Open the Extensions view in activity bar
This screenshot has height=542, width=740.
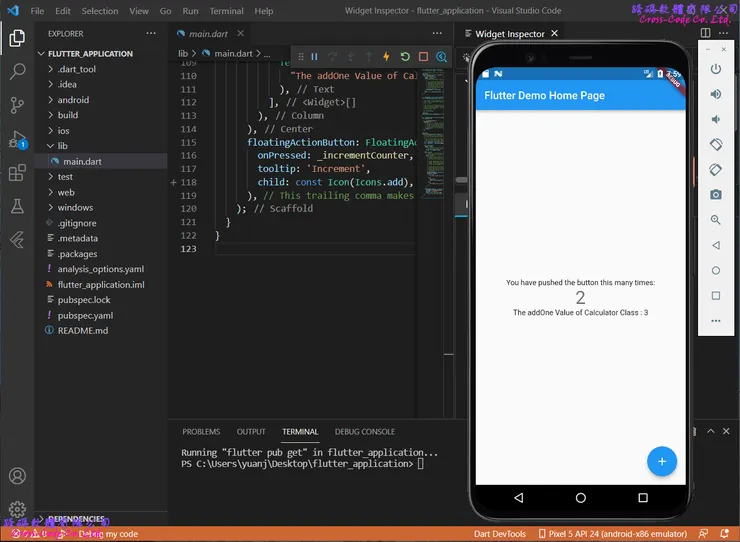17,173
